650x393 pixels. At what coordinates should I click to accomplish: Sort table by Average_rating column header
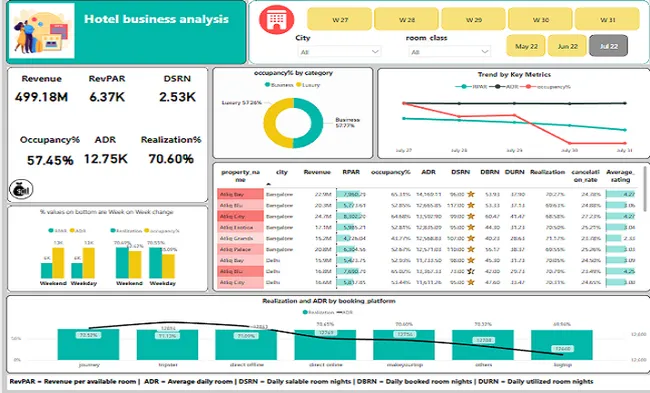[620, 176]
